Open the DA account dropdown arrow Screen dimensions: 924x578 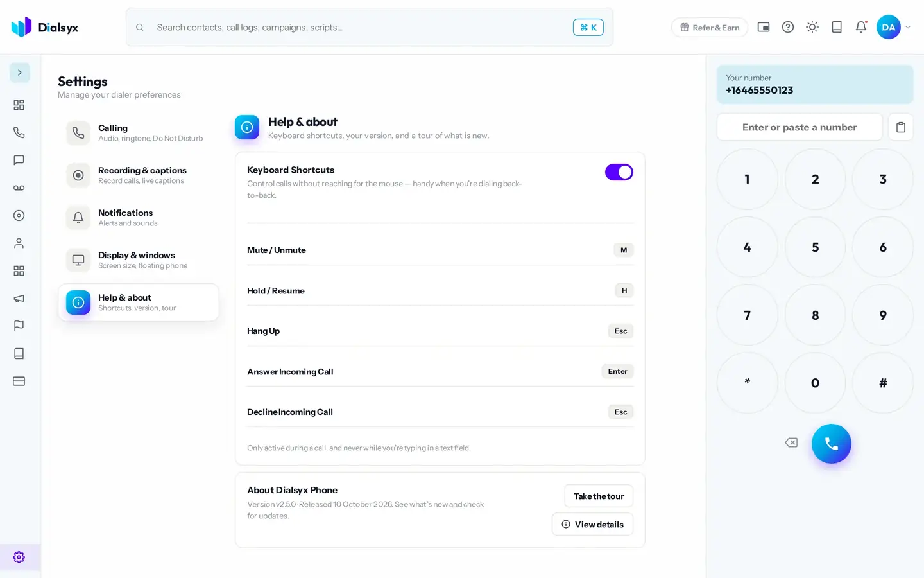click(907, 27)
